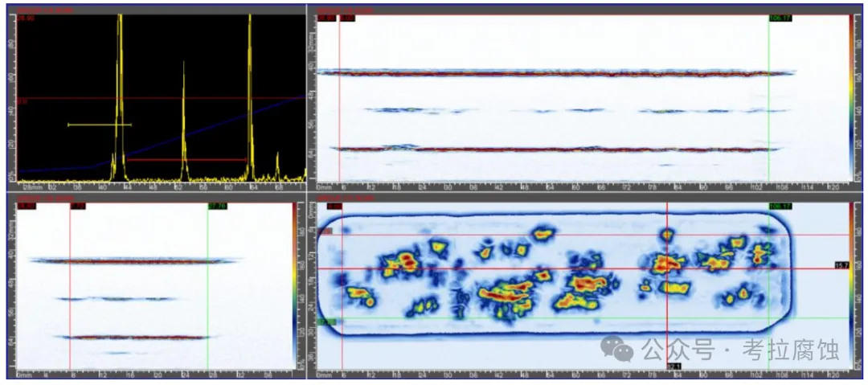Click the 82.1 cursor label below the C-scan
This screenshot has height=385, width=868.
point(674,367)
